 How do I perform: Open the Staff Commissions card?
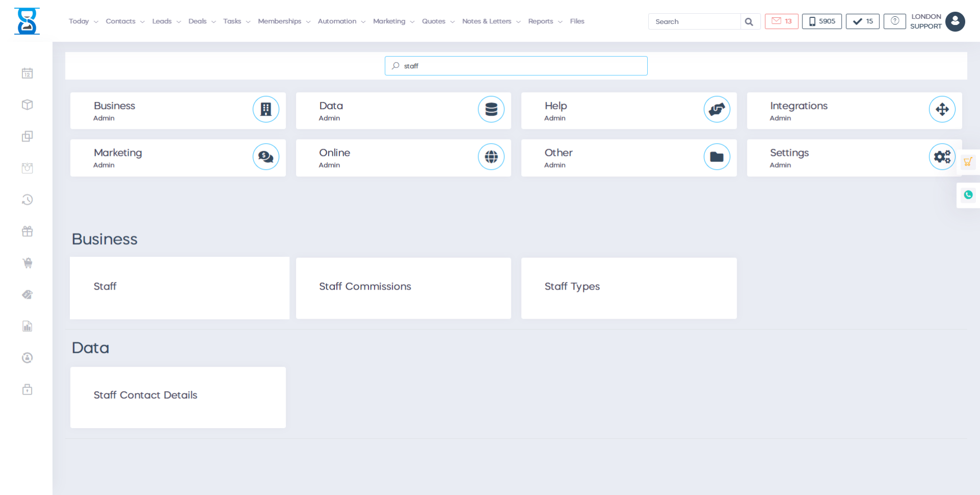(403, 288)
